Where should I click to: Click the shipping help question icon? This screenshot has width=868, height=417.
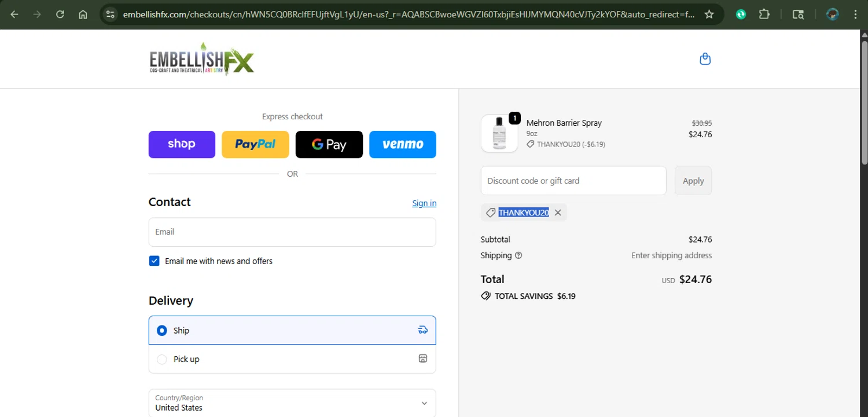tap(518, 255)
